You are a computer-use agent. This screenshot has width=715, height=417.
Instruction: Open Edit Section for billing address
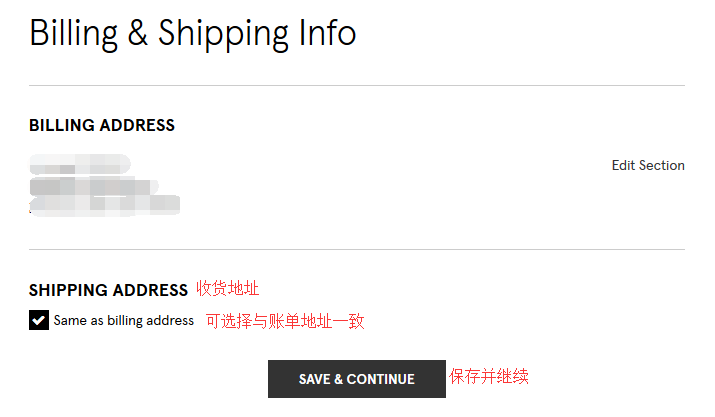click(x=648, y=166)
